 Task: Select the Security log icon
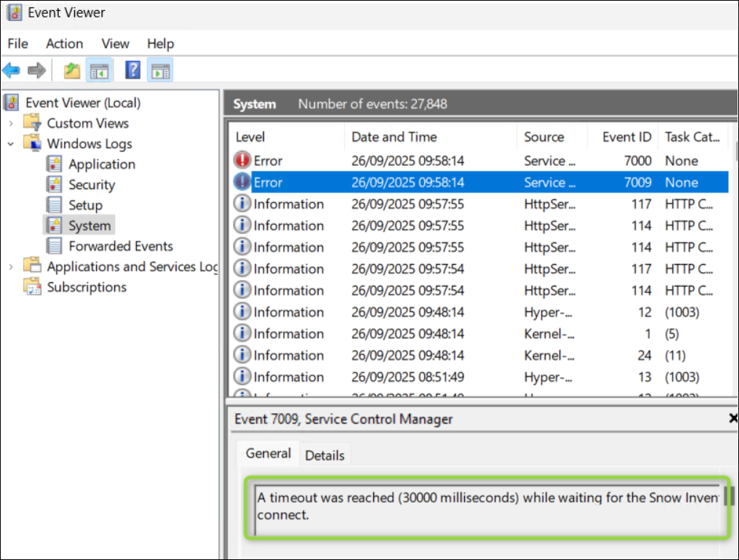pyautogui.click(x=55, y=184)
